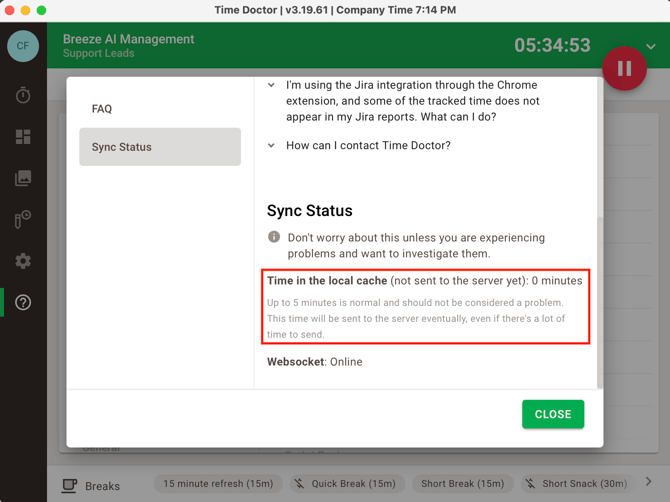Start the Short Snack (30m) break

[x=579, y=484]
